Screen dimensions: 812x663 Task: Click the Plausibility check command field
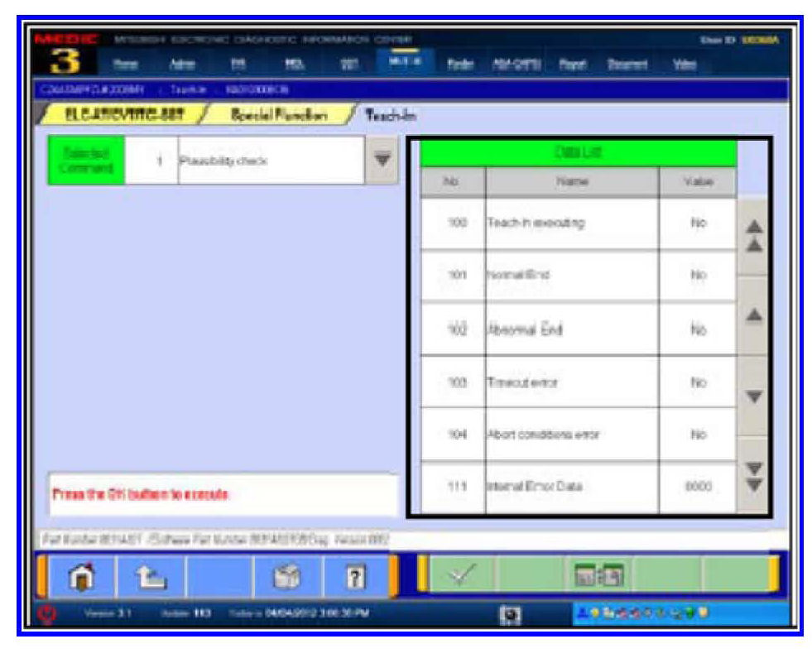pos(270,161)
